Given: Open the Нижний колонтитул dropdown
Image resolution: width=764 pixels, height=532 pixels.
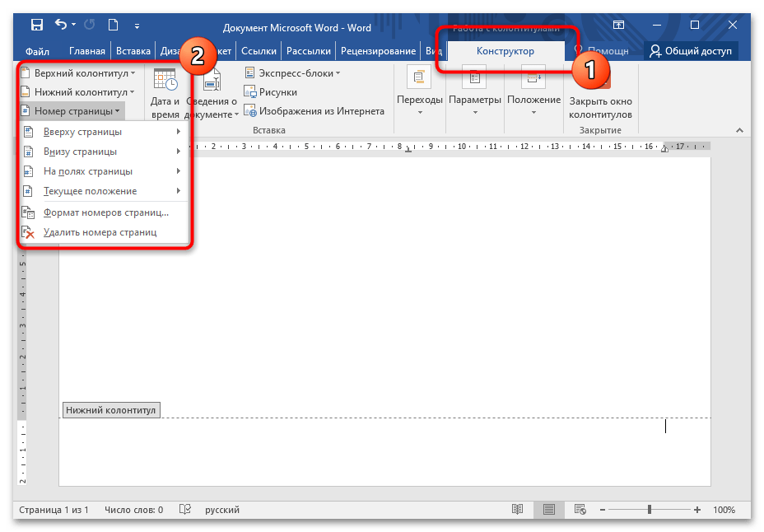Looking at the screenshot, I should tap(78, 92).
